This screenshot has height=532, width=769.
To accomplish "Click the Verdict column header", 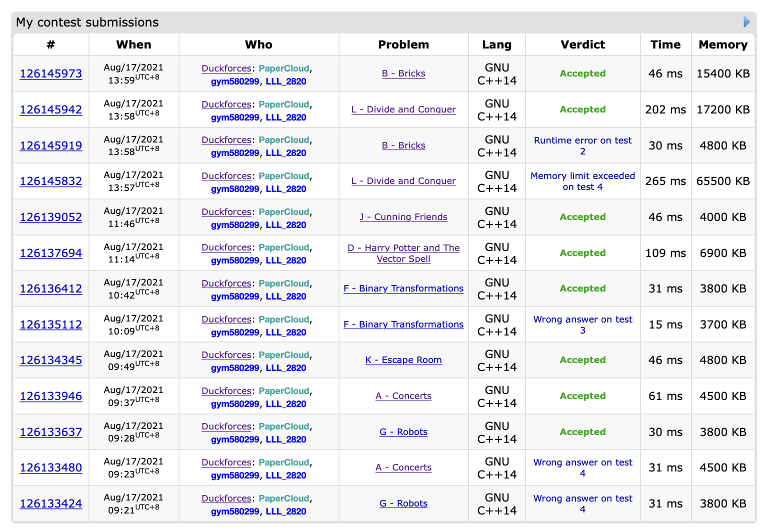I will [582, 44].
